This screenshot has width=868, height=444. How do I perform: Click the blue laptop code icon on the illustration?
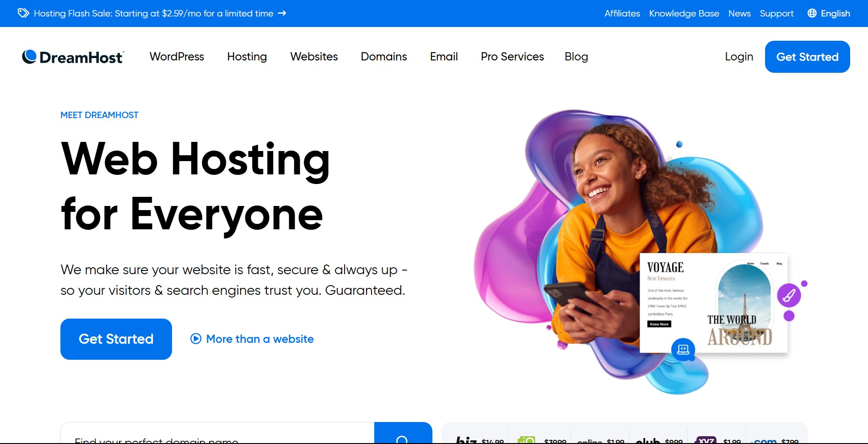683,349
